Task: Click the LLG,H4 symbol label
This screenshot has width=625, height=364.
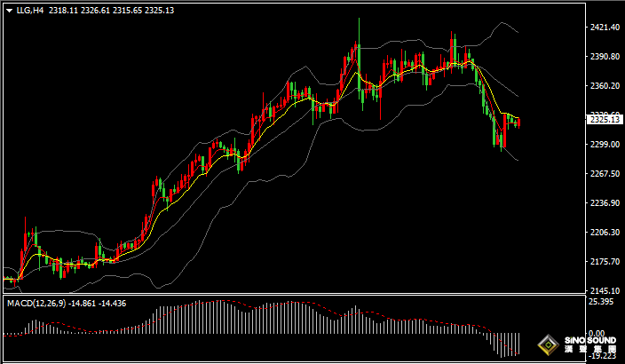Action: click(x=29, y=10)
